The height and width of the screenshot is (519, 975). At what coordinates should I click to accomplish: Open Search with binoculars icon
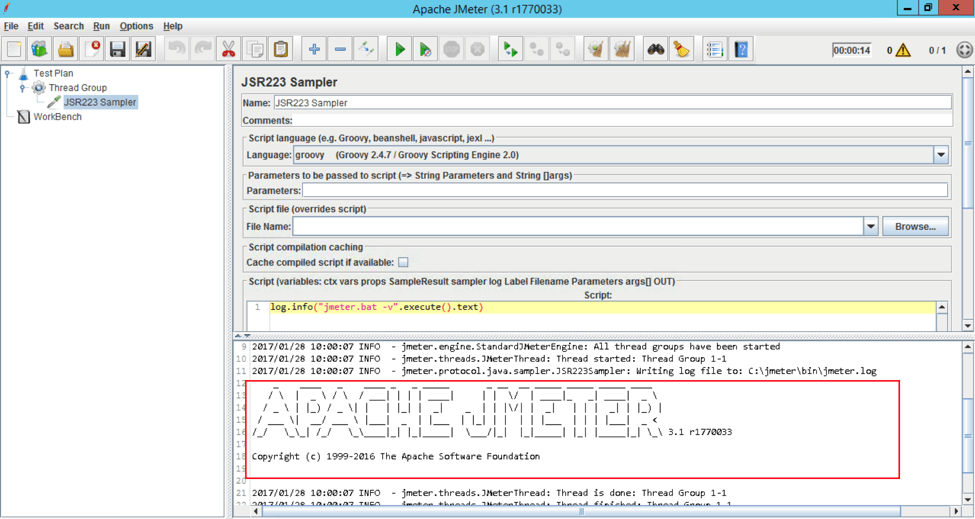click(655, 49)
